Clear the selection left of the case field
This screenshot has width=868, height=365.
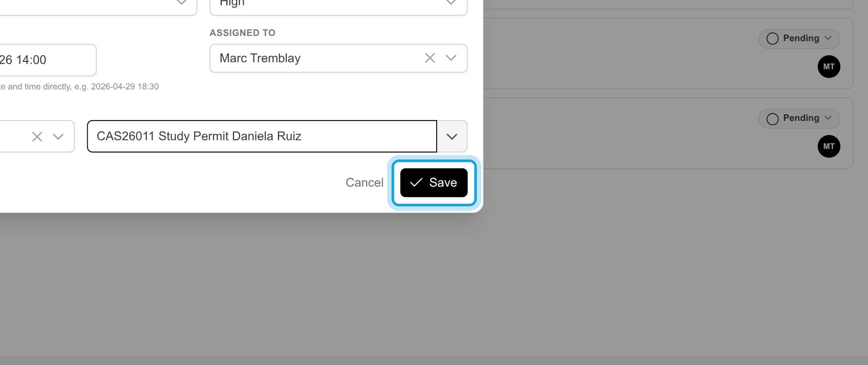[x=37, y=137]
